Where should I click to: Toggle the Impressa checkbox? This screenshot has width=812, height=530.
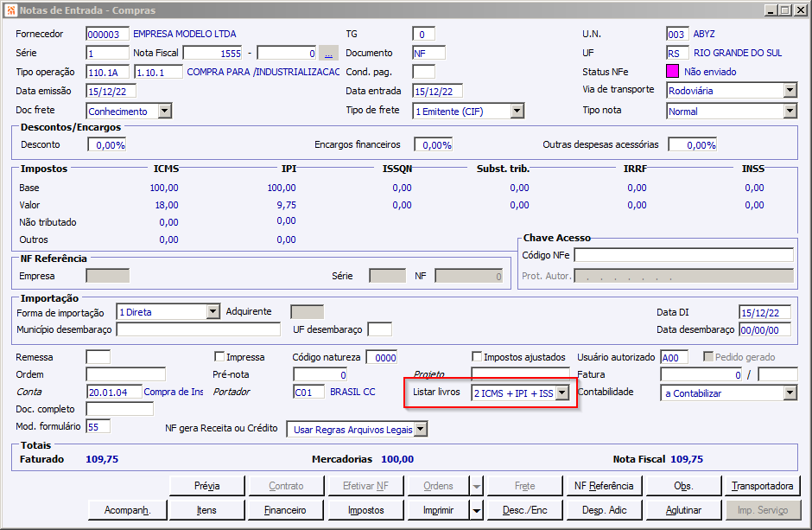[x=219, y=357]
